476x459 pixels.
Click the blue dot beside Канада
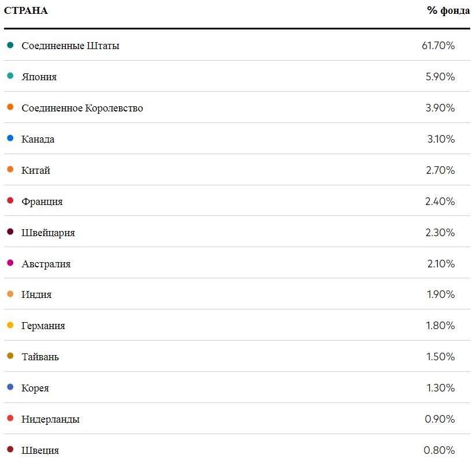[10, 138]
